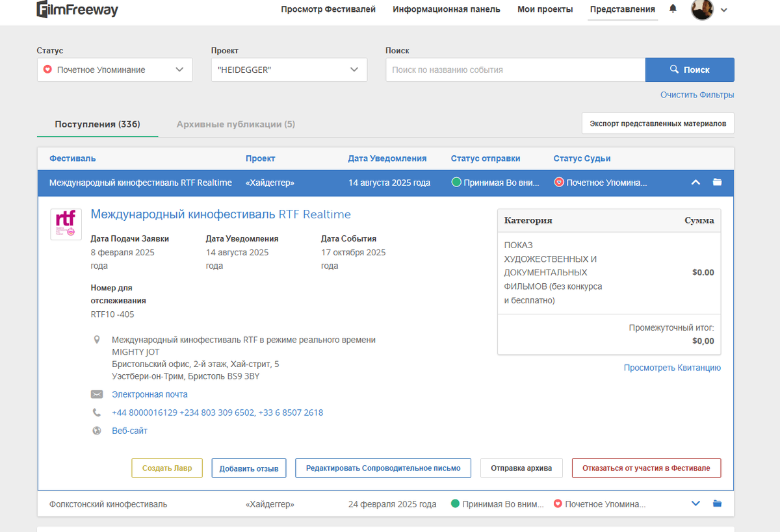
Task: Open notifications bell icon
Action: pos(673,9)
